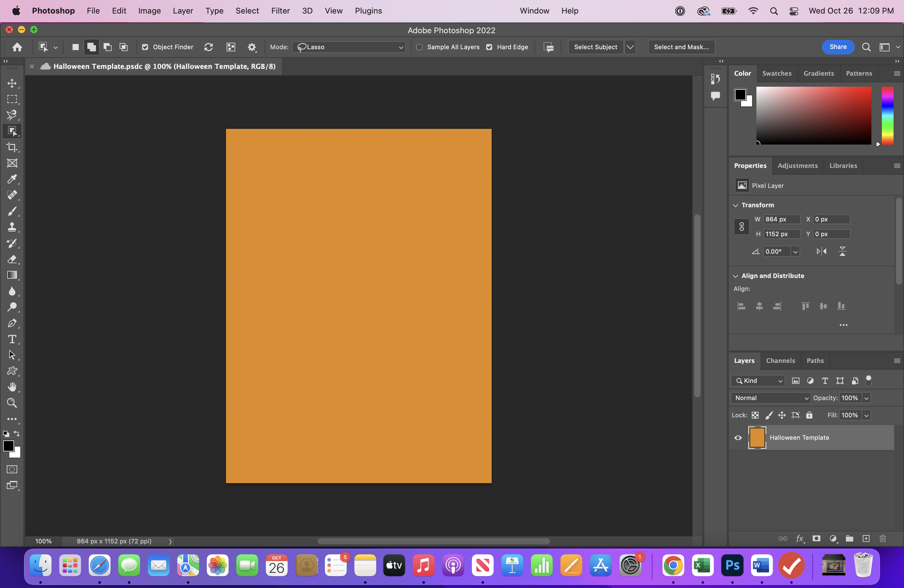
Task: Click the flip horizontal icon in Transform
Action: [x=821, y=252]
